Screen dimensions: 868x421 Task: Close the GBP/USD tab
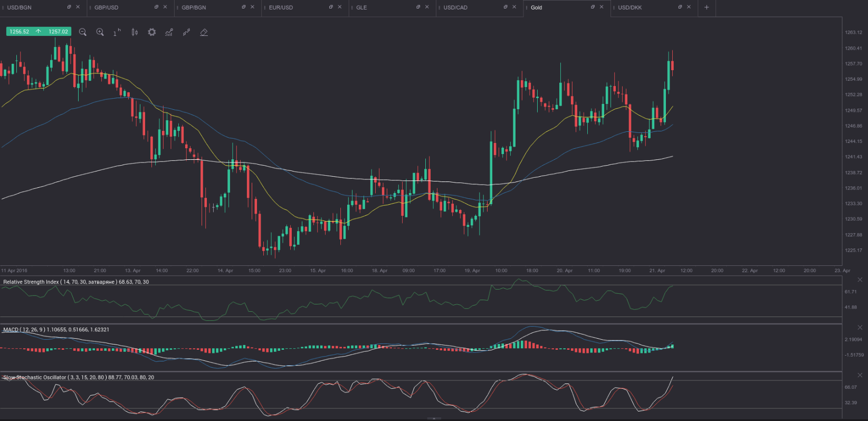pyautogui.click(x=165, y=7)
